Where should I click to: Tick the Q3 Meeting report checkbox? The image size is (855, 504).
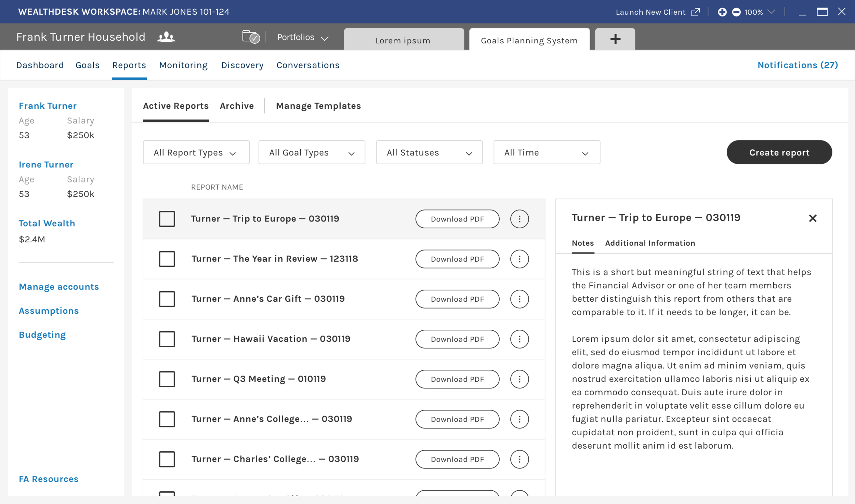click(167, 379)
